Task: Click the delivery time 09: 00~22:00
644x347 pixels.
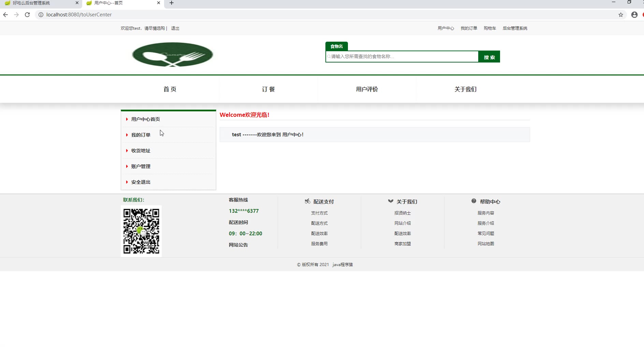Action: coord(245,234)
